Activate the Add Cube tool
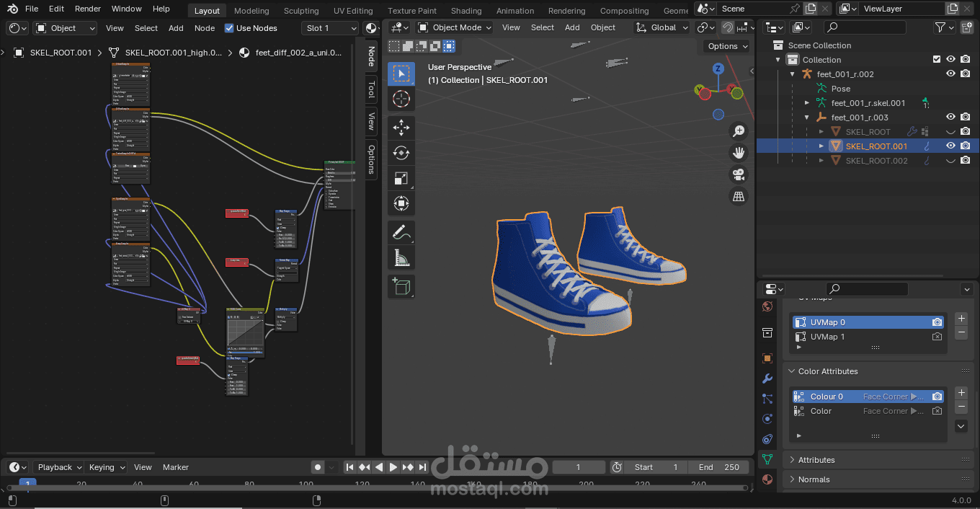 (401, 286)
